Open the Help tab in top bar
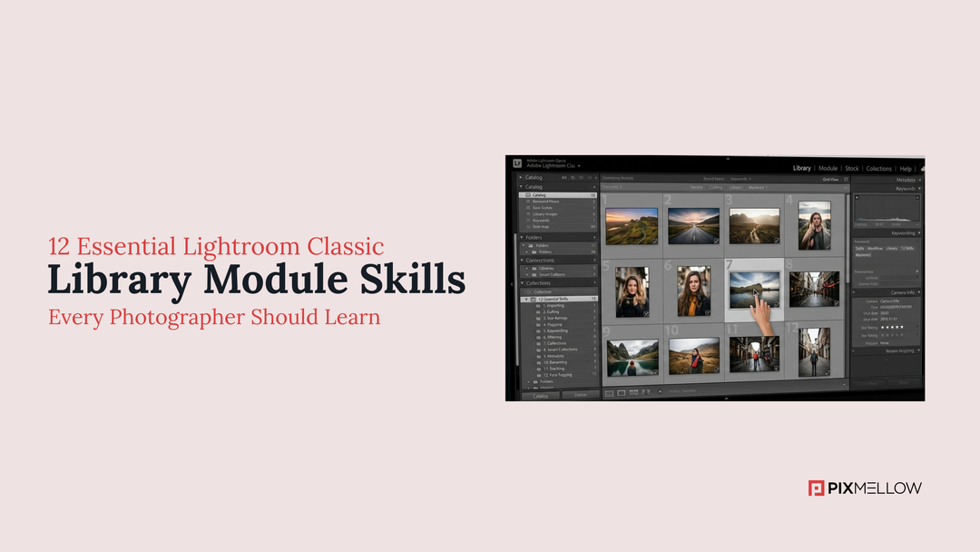Image resolution: width=980 pixels, height=552 pixels. pos(906,169)
